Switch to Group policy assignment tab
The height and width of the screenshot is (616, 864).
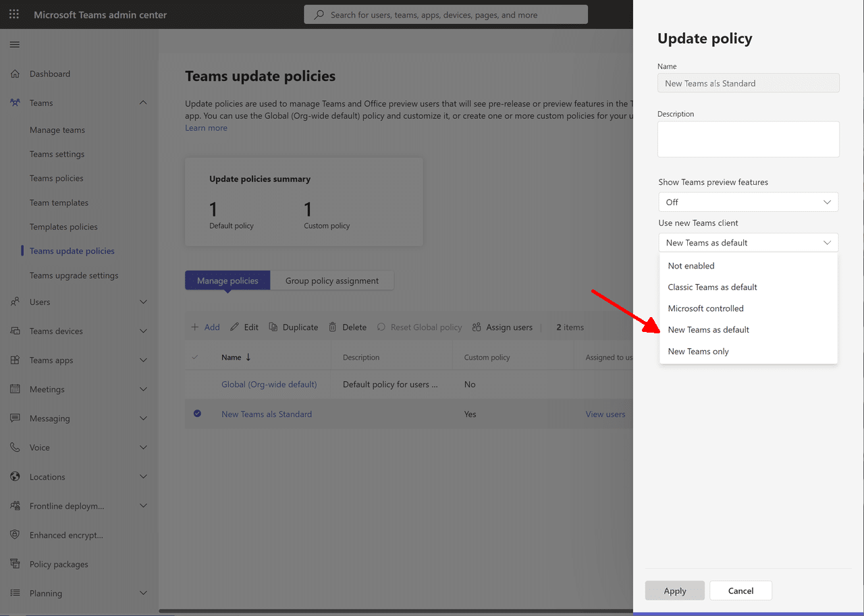[x=331, y=281]
